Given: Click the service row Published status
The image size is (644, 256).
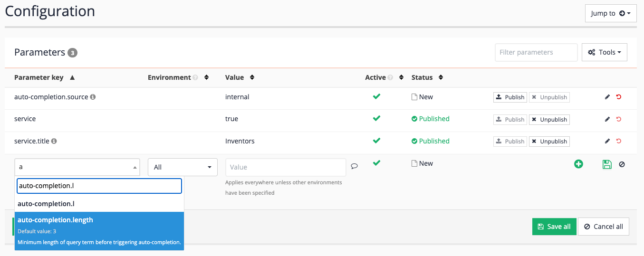Looking at the screenshot, I should pos(431,119).
